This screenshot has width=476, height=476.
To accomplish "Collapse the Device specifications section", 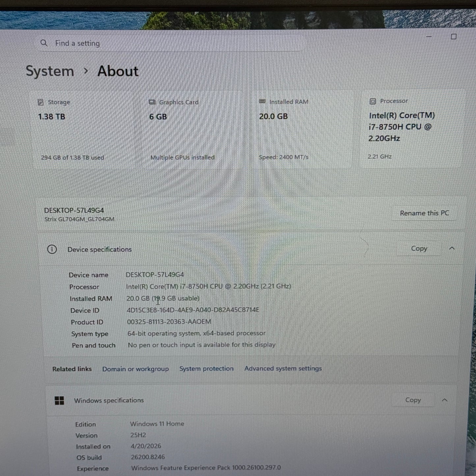I will [452, 248].
